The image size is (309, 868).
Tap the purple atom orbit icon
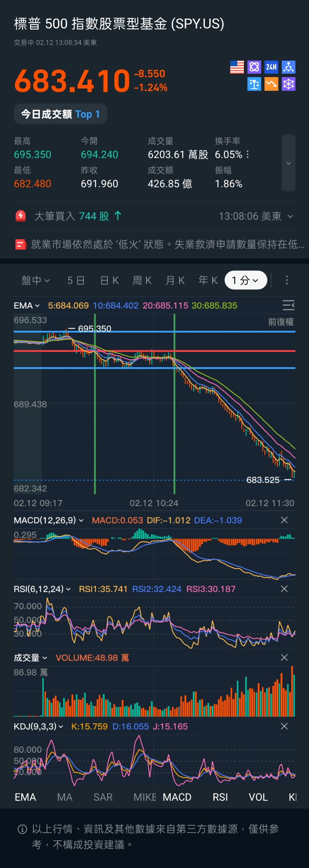tap(254, 67)
